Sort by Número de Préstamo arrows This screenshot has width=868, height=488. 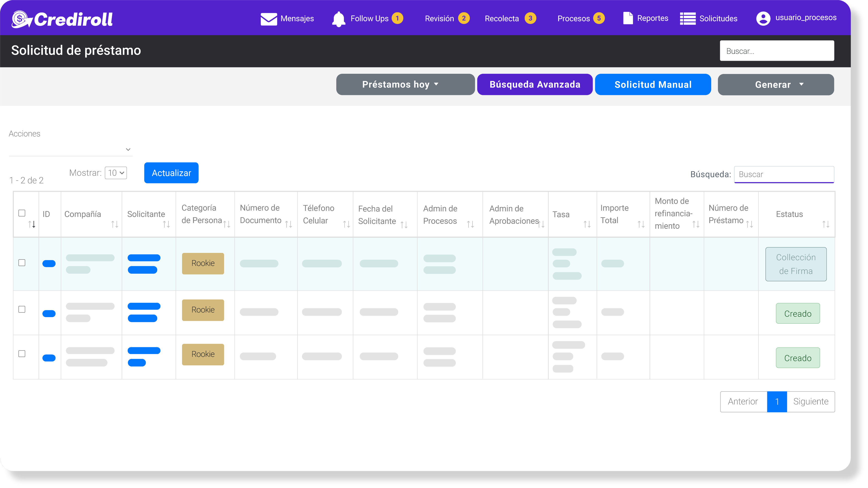749,224
